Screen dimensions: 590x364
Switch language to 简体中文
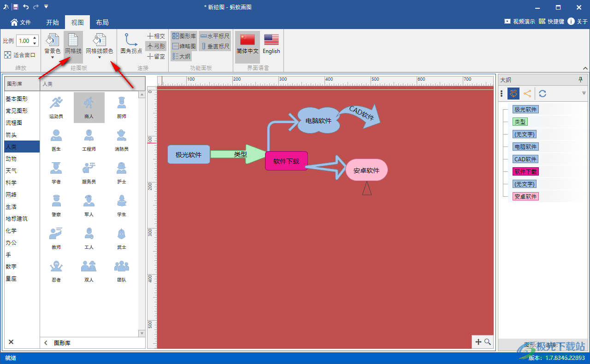(x=248, y=47)
